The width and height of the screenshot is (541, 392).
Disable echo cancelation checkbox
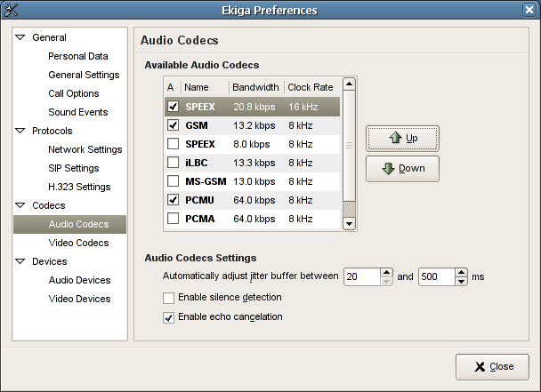point(169,317)
